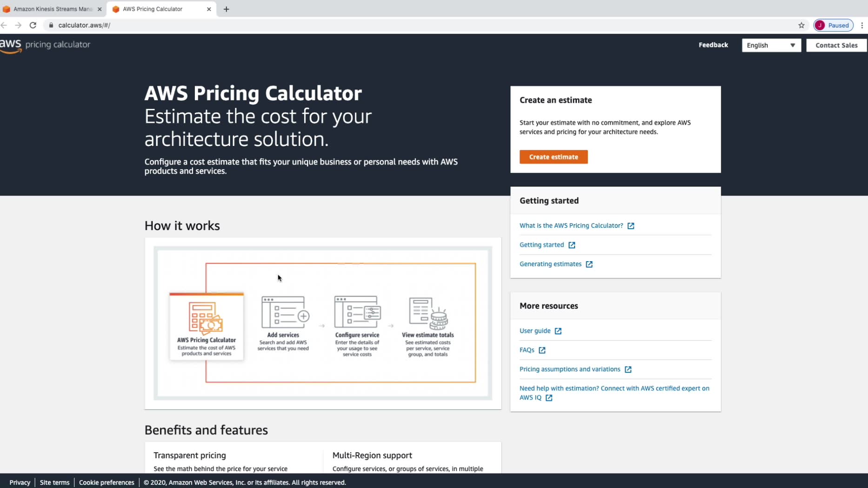This screenshot has width=868, height=488.
Task: Open the User guide link
Action: (x=535, y=331)
